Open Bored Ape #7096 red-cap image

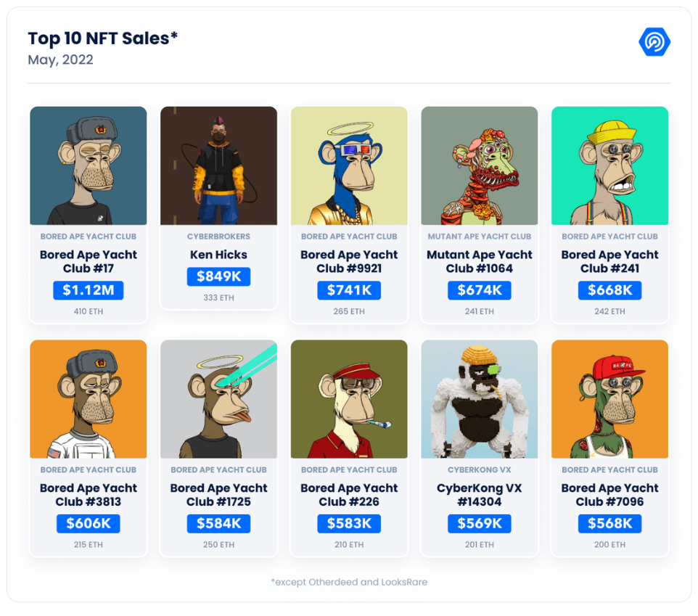(609, 399)
